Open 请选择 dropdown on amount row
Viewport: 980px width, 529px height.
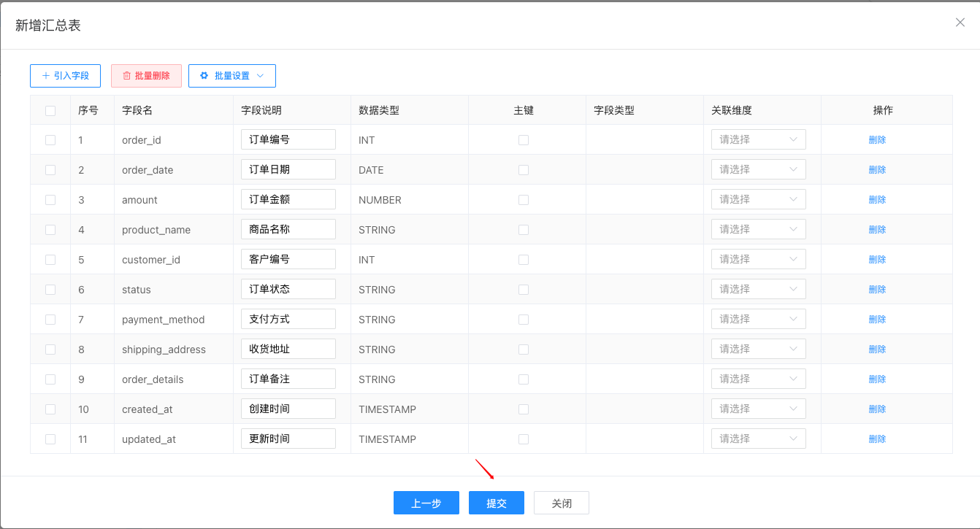coord(758,198)
